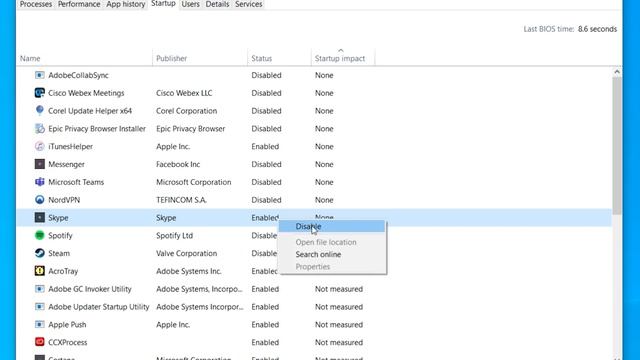This screenshot has width=640, height=360.
Task: Select the AcroTray name text
Action: [63, 271]
